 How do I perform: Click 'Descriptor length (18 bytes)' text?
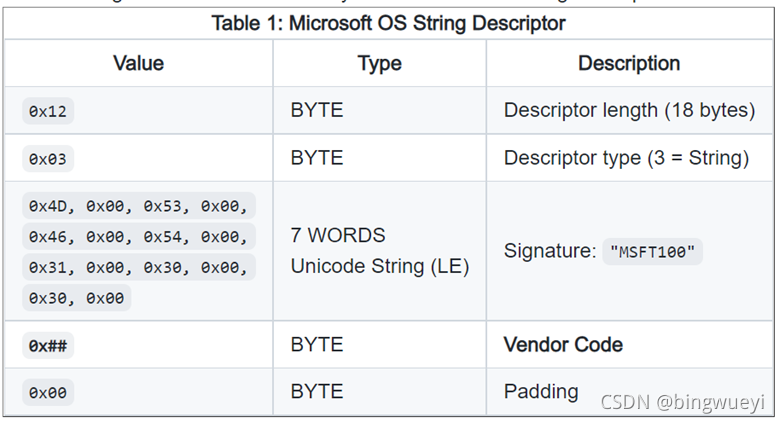coord(629,110)
